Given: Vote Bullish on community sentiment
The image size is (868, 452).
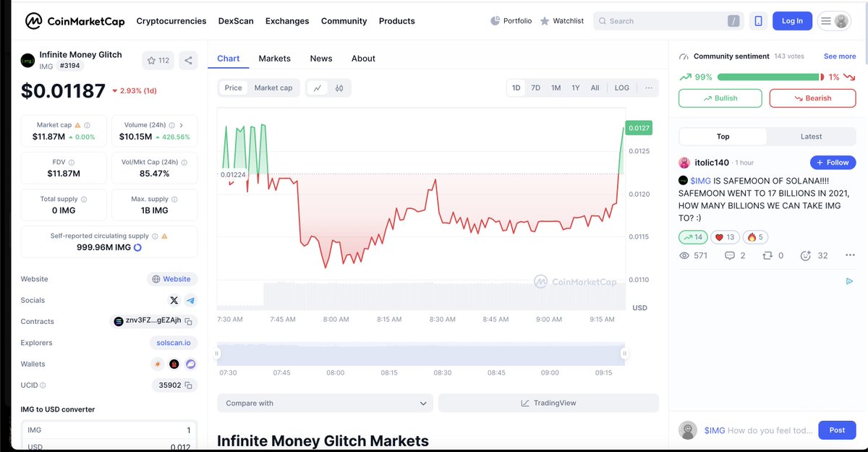Looking at the screenshot, I should pos(720,98).
